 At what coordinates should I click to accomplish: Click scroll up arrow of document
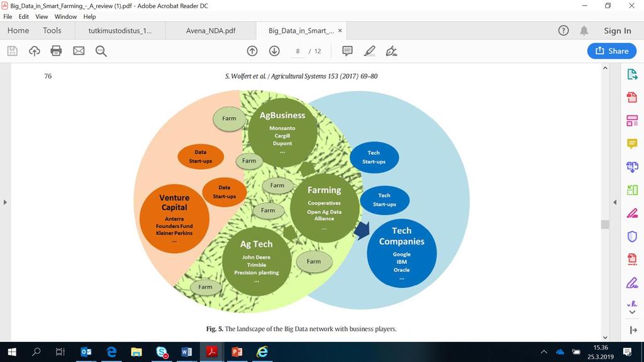(x=605, y=68)
